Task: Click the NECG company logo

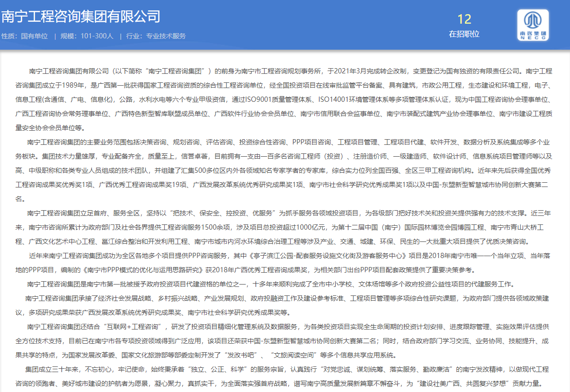Action: (533, 25)
